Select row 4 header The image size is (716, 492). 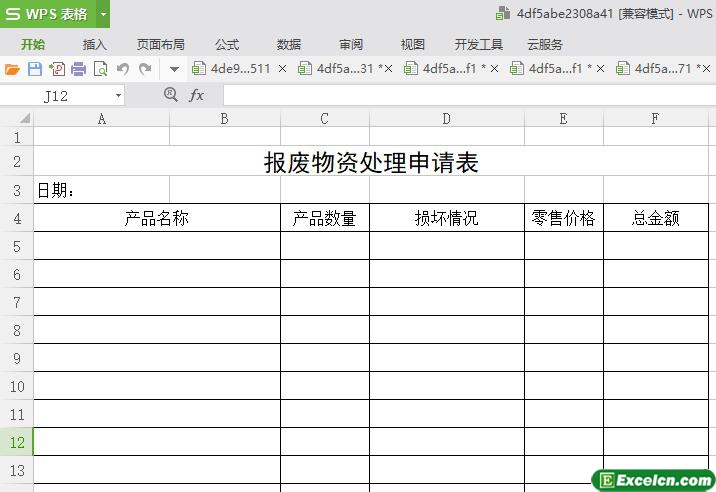point(17,218)
